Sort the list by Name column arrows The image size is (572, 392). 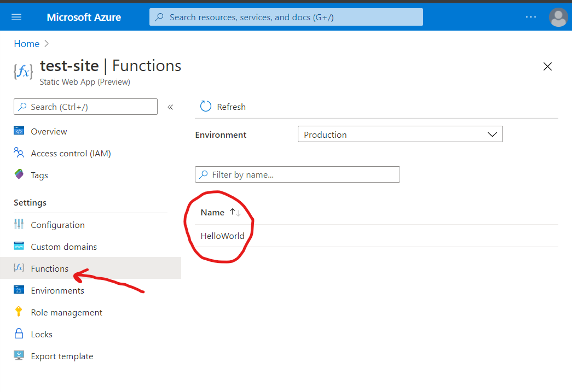coord(235,212)
